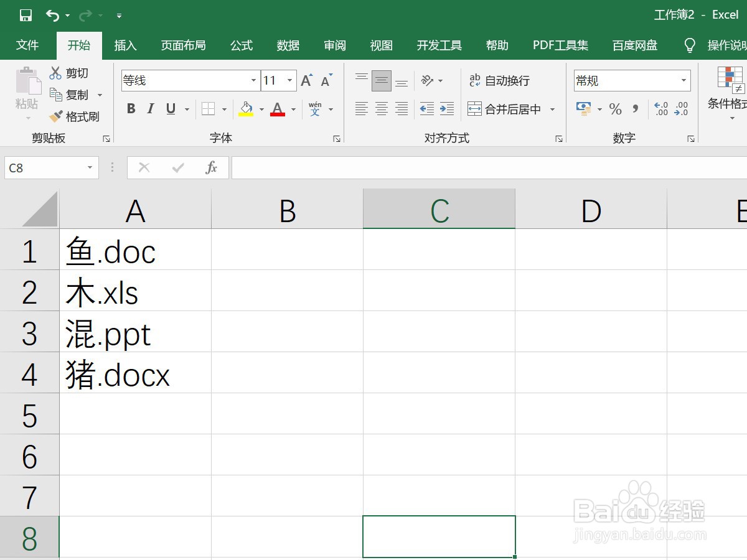Apply red font color

pos(278,110)
